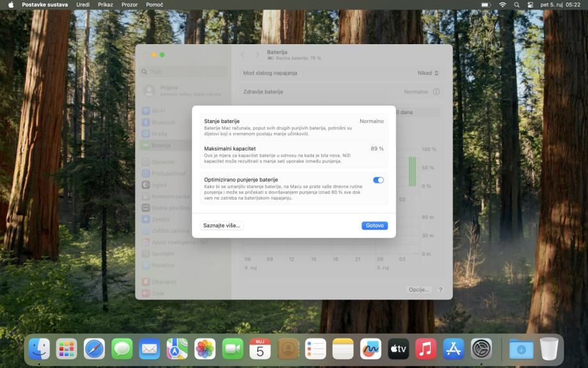The image size is (588, 368).
Task: Click the Opcije button
Action: click(x=418, y=289)
